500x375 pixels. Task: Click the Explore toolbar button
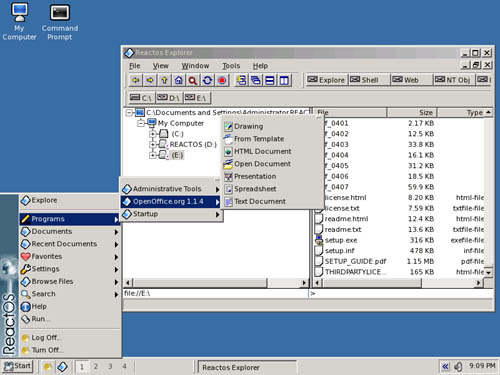click(326, 80)
